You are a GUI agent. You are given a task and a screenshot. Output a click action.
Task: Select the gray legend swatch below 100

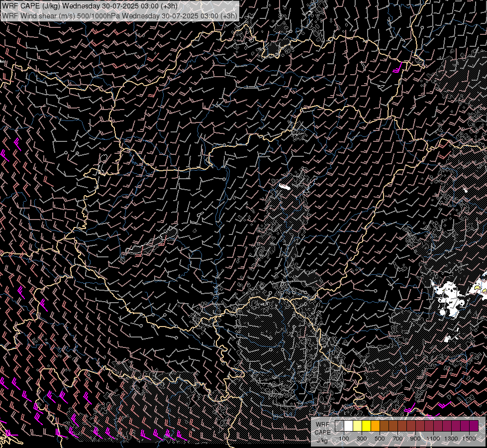(x=339, y=426)
